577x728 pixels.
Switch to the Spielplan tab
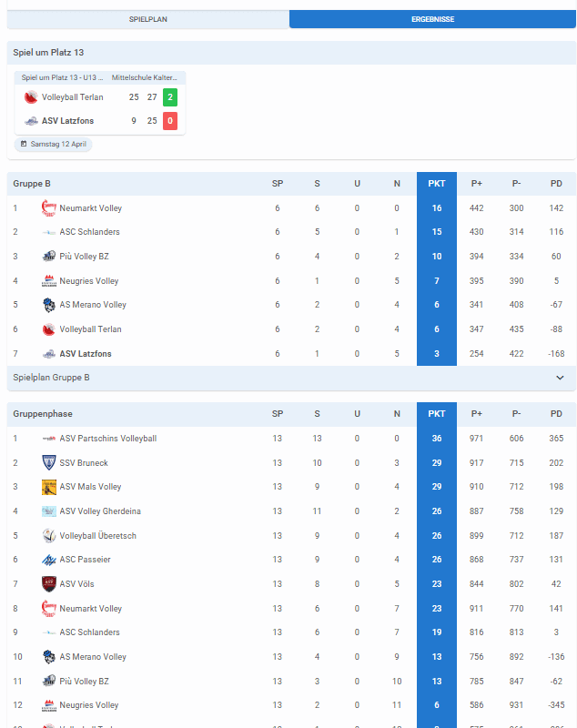pos(147,19)
